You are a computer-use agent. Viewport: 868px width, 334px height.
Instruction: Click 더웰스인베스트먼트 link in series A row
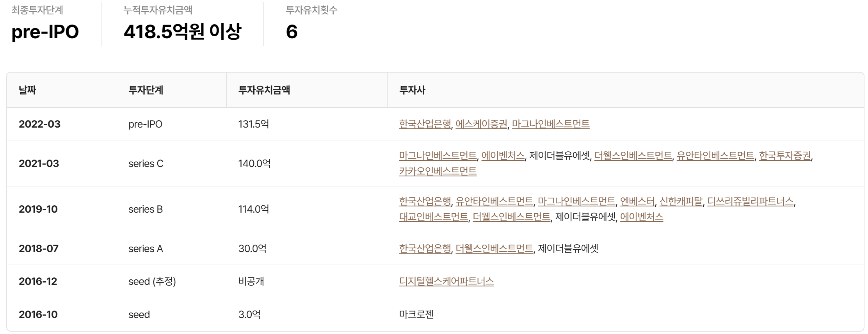[494, 249]
